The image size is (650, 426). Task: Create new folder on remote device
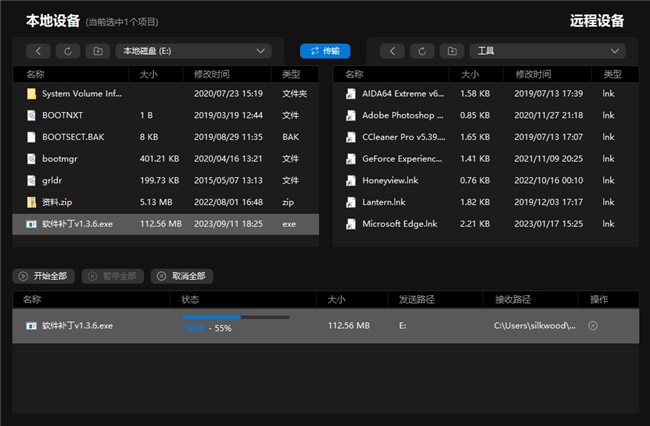(452, 51)
